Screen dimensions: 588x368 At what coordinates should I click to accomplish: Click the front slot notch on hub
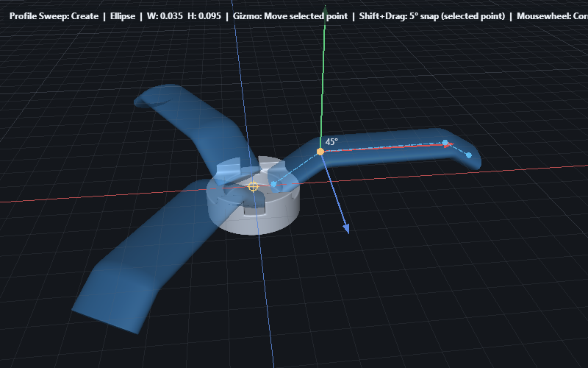tap(252, 209)
